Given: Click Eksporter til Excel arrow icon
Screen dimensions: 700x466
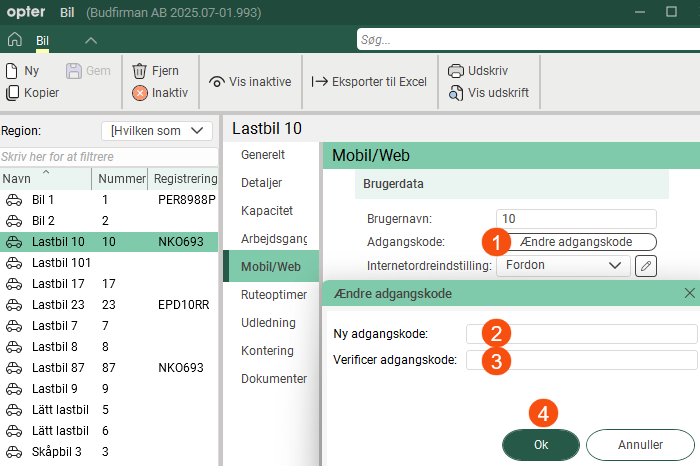Looking at the screenshot, I should 320,82.
